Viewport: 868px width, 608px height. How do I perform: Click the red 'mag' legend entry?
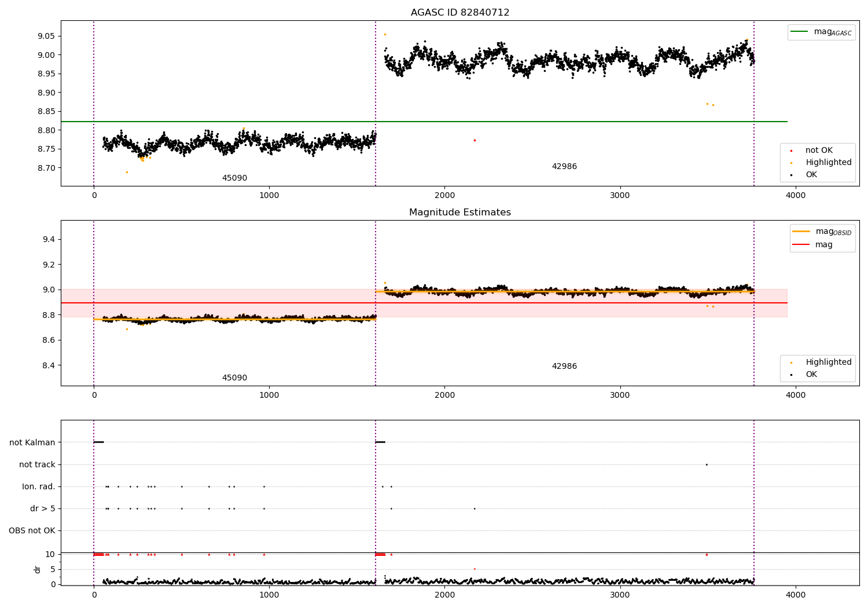[x=813, y=245]
